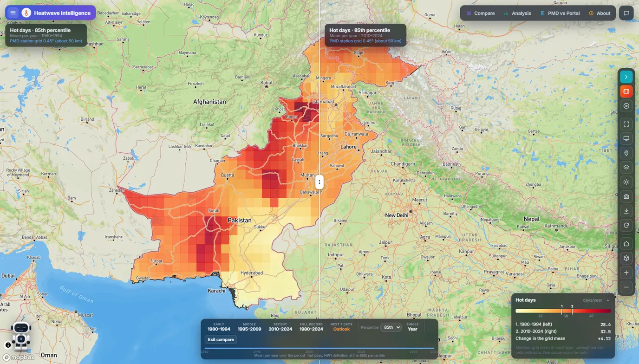Screen dimensions: 639x364
Task: Click the 'Quetta' city label
Action: tap(228, 175)
